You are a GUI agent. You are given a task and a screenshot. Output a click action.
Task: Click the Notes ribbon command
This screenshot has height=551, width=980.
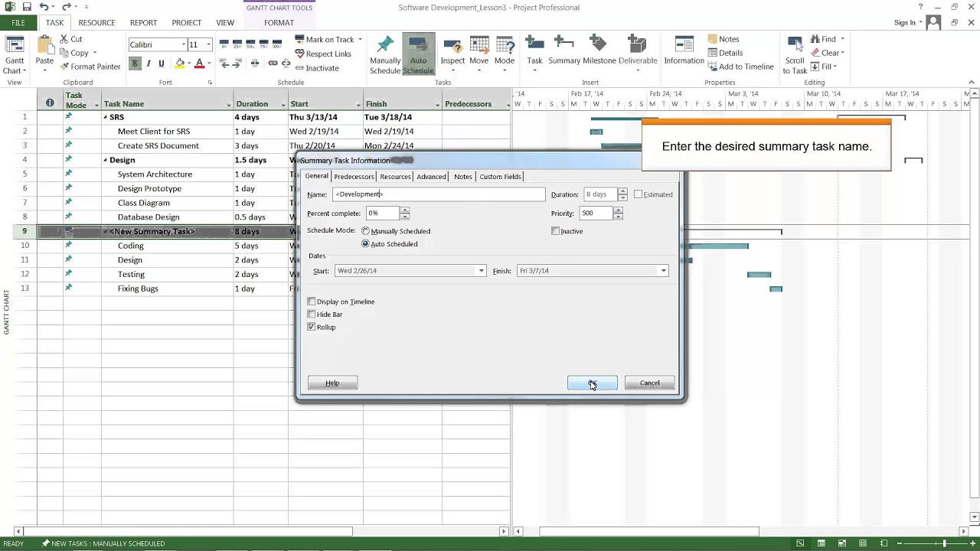724,39
